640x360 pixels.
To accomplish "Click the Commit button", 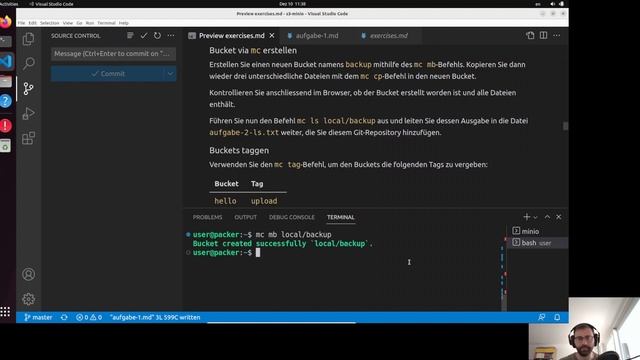I will (x=108, y=74).
